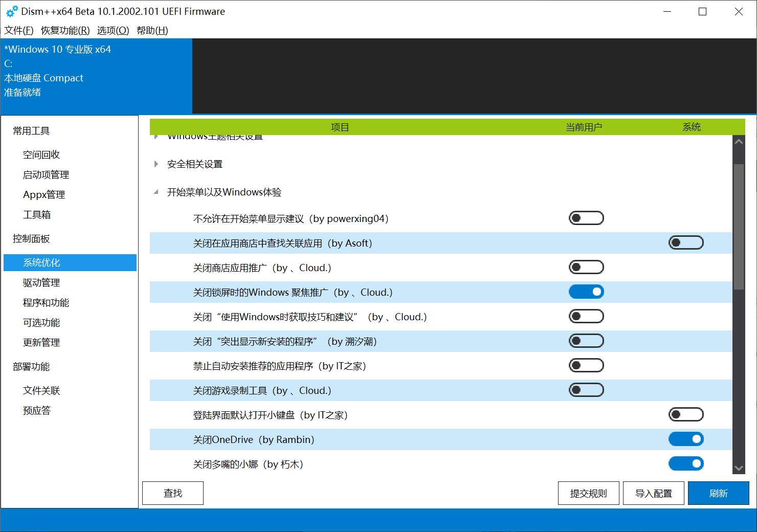Open the 工具箱 section
Image resolution: width=757 pixels, height=532 pixels.
click(36, 214)
